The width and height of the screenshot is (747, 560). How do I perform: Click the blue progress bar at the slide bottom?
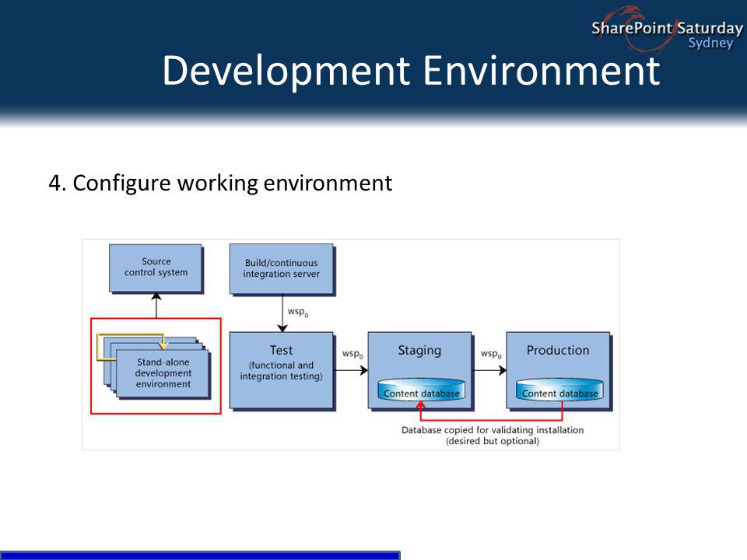click(x=200, y=555)
